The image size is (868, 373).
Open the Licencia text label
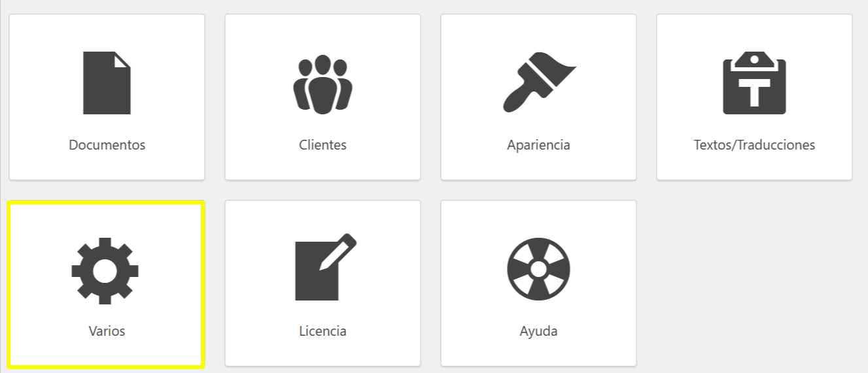coord(322,331)
